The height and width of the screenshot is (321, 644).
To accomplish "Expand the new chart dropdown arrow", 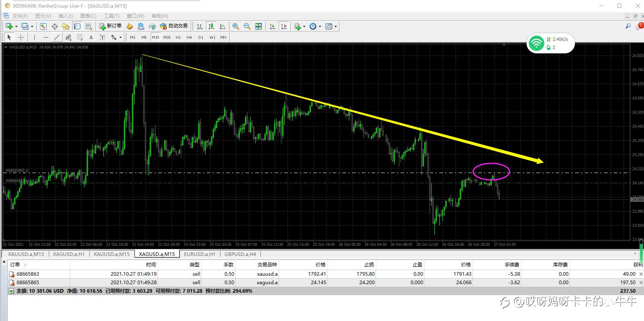I will coord(16,26).
